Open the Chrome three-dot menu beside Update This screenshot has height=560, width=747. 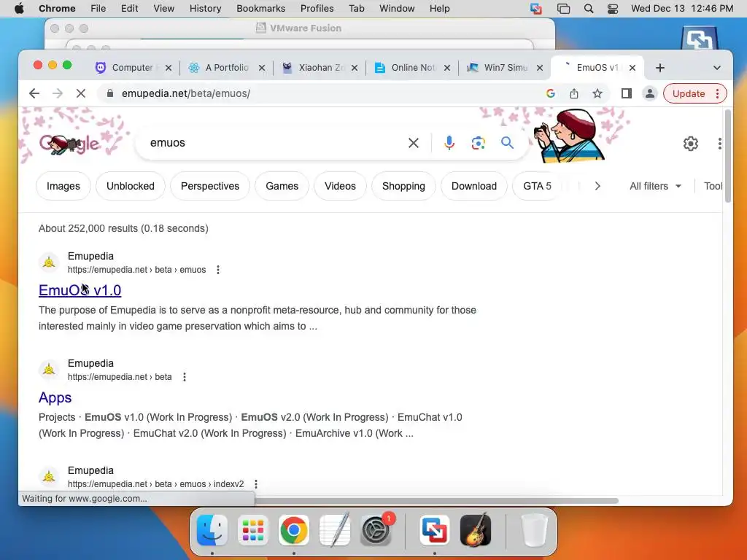tap(718, 93)
